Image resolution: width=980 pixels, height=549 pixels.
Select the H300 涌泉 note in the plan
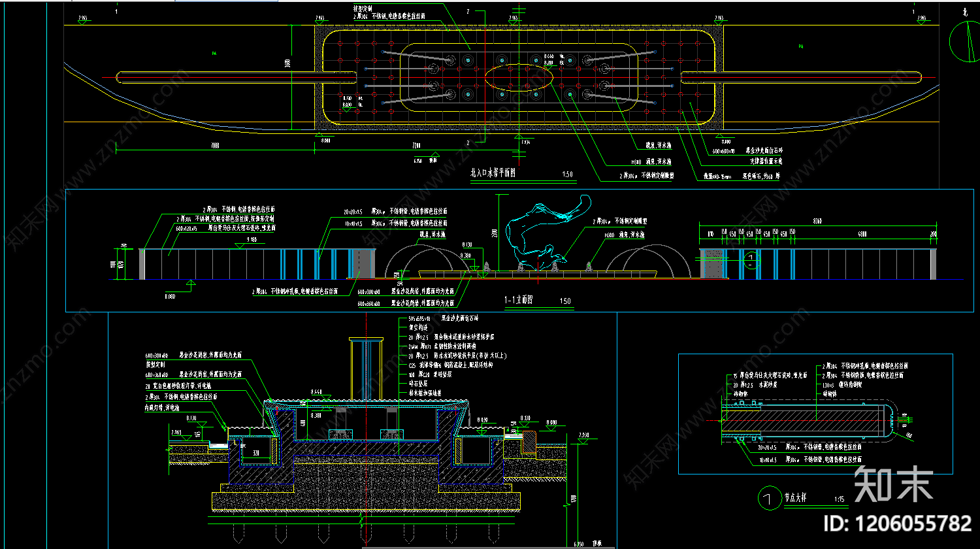click(650, 161)
